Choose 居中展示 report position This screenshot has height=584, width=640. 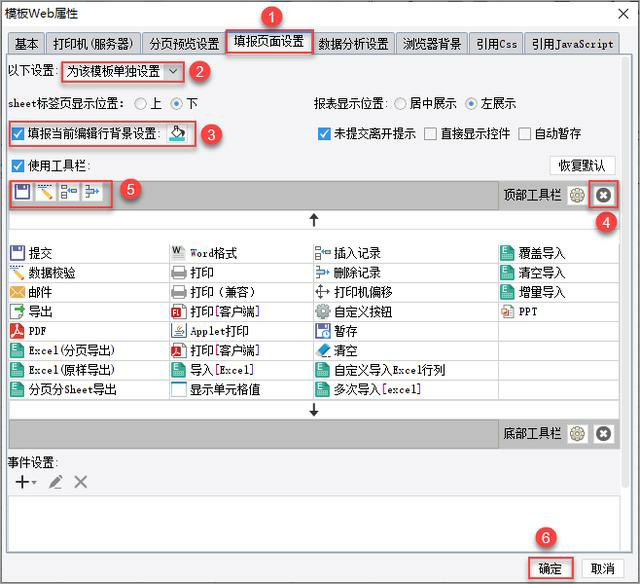(x=400, y=104)
